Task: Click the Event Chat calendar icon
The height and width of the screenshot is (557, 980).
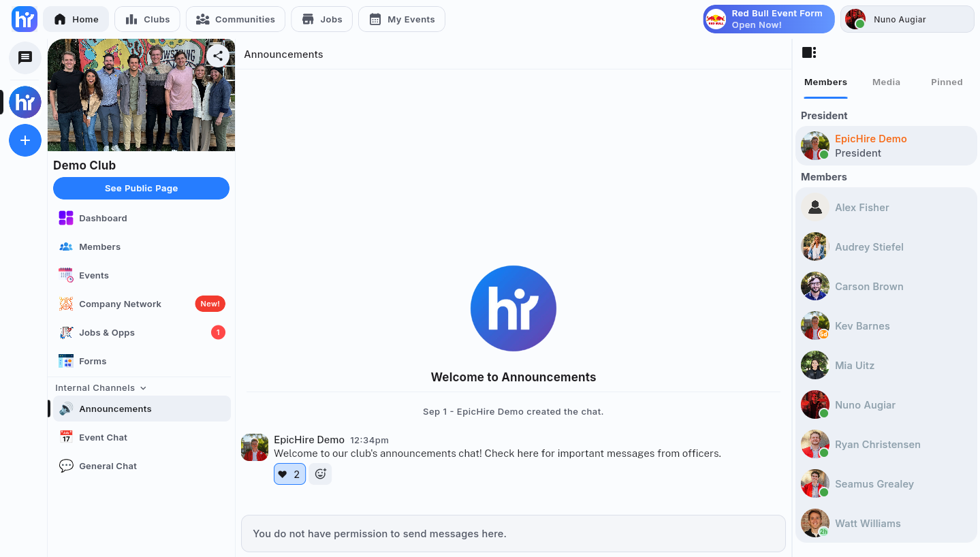Action: click(x=66, y=437)
